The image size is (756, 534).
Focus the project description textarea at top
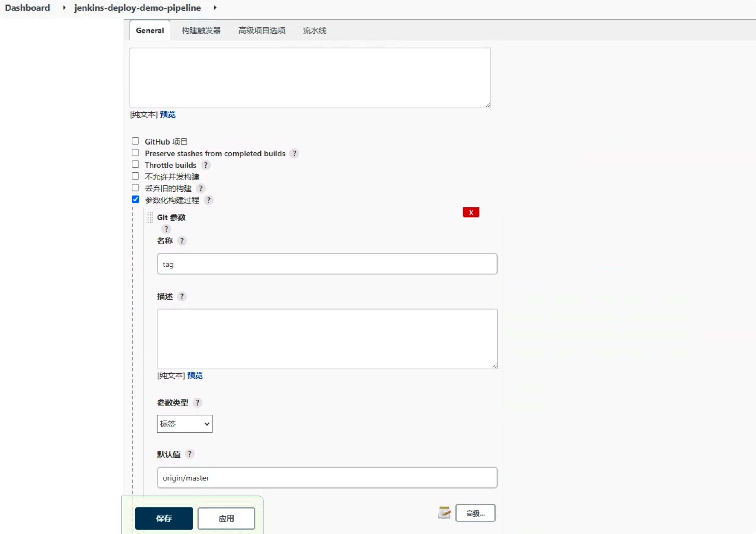pyautogui.click(x=310, y=78)
